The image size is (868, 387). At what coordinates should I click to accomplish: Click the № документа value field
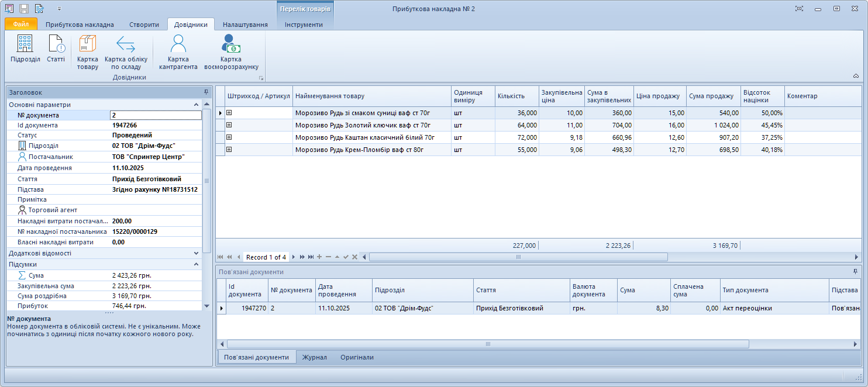[156, 115]
